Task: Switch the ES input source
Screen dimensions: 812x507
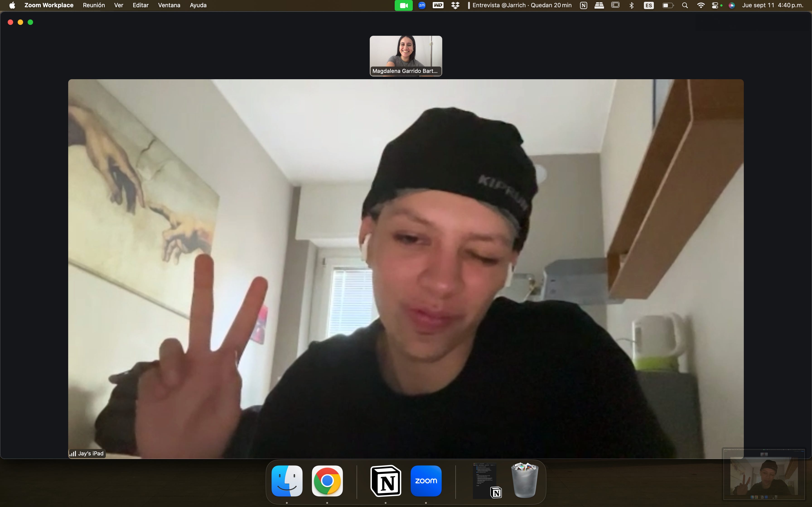Action: click(x=649, y=5)
